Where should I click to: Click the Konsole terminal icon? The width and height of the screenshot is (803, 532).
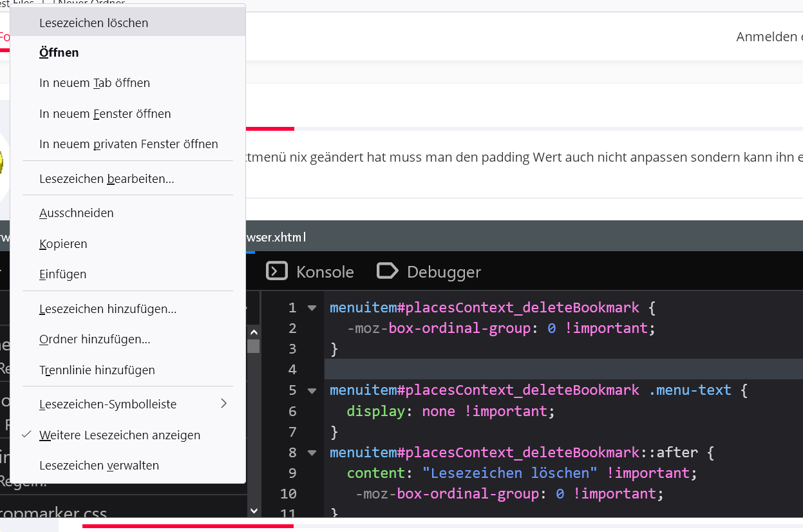(x=276, y=271)
